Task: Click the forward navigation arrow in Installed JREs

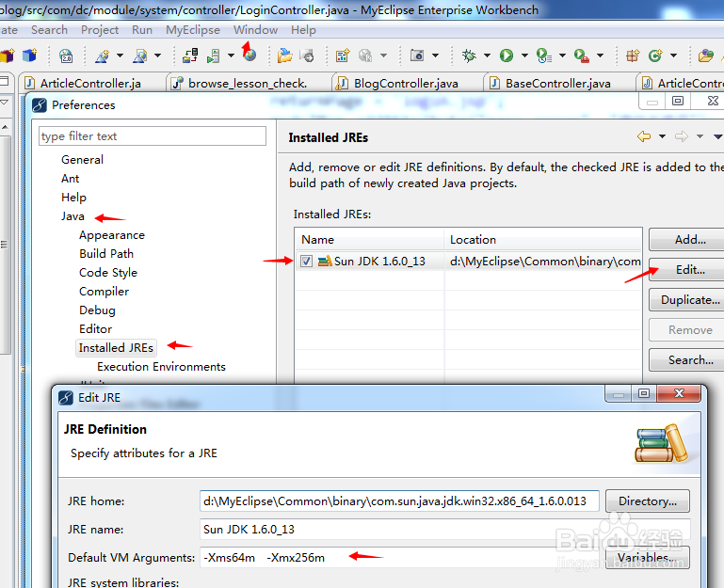Action: (x=682, y=136)
